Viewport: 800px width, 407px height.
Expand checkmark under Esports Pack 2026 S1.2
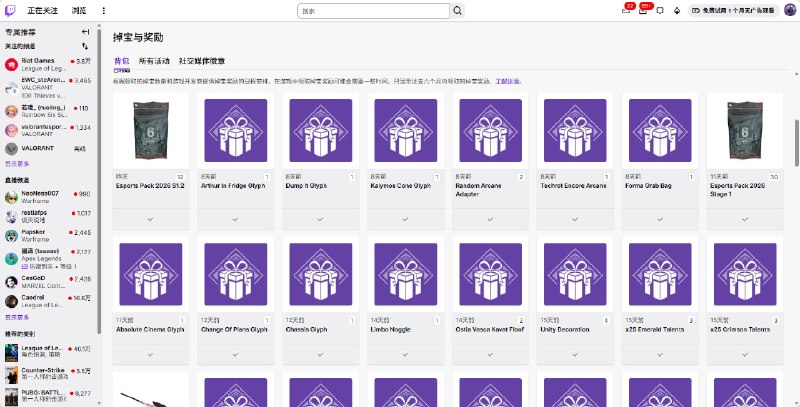tap(151, 219)
